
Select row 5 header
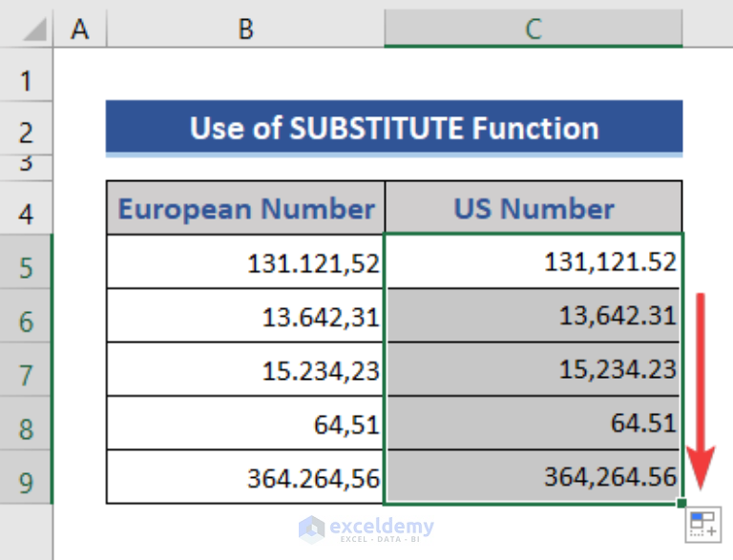coord(26,261)
